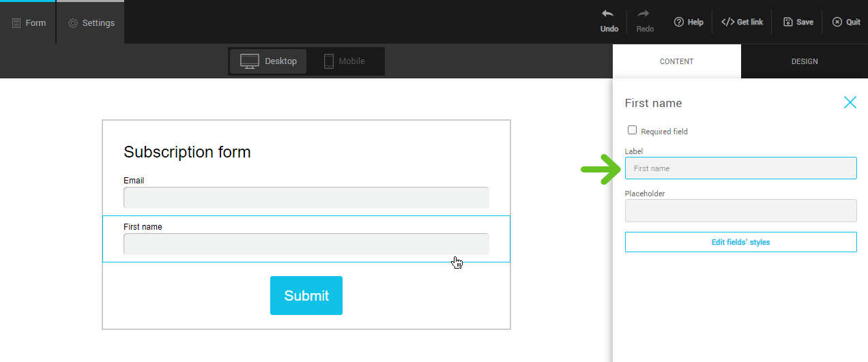Close the First name panel
This screenshot has width=868, height=362.
coord(850,103)
